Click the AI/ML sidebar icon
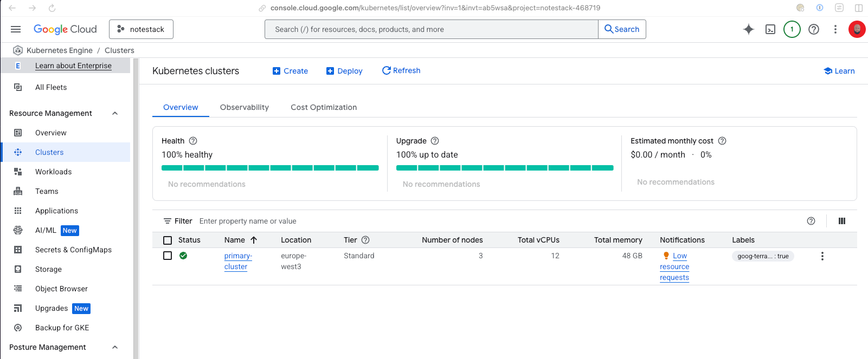This screenshot has height=359, width=868. pos(18,230)
